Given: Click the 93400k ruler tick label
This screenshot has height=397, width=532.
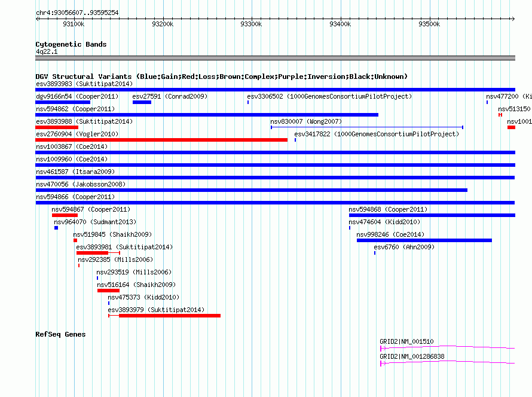Looking at the screenshot, I should (340, 24).
